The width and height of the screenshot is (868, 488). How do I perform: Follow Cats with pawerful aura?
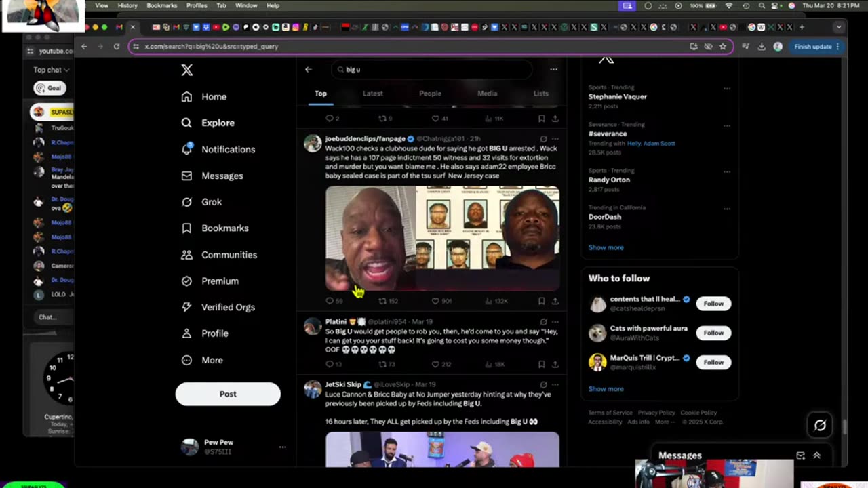tap(713, 333)
